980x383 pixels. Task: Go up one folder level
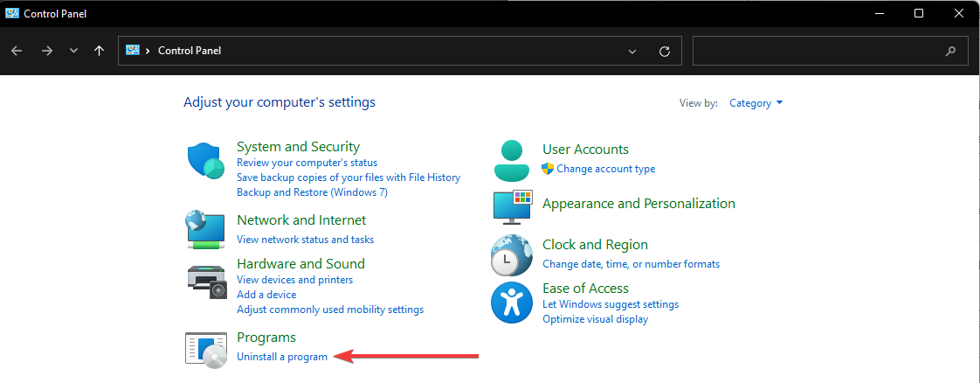click(99, 51)
